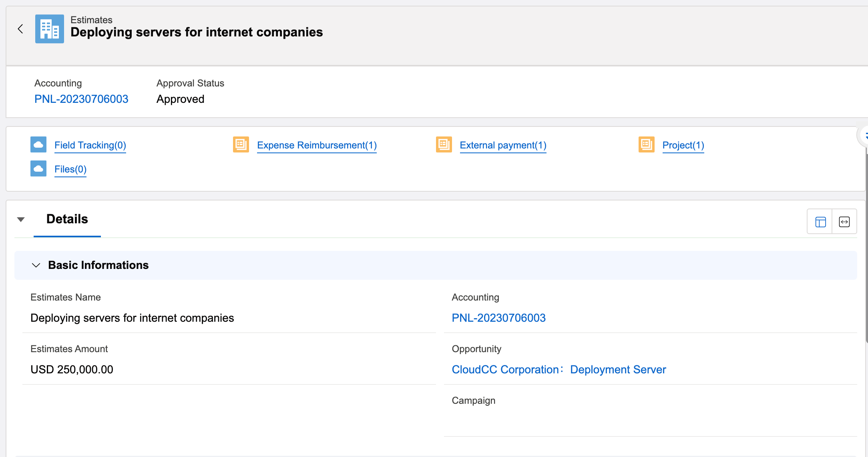Select the Details tab
Viewport: 868px width, 457px height.
[x=67, y=219]
